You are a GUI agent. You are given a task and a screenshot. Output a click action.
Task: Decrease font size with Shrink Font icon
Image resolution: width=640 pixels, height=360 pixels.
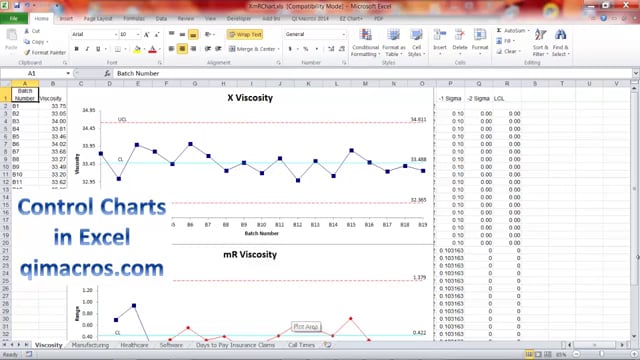(x=157, y=35)
